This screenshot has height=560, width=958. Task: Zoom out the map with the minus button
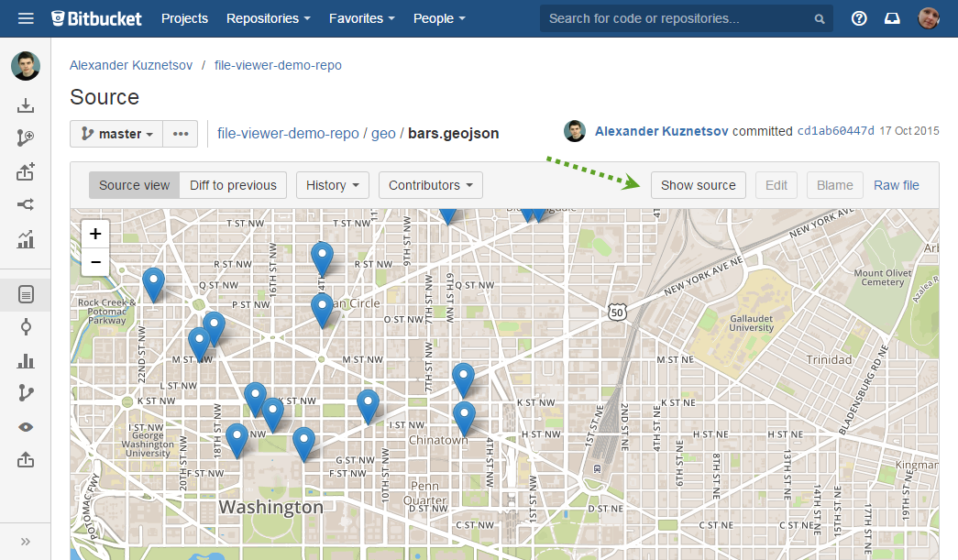tap(95, 262)
